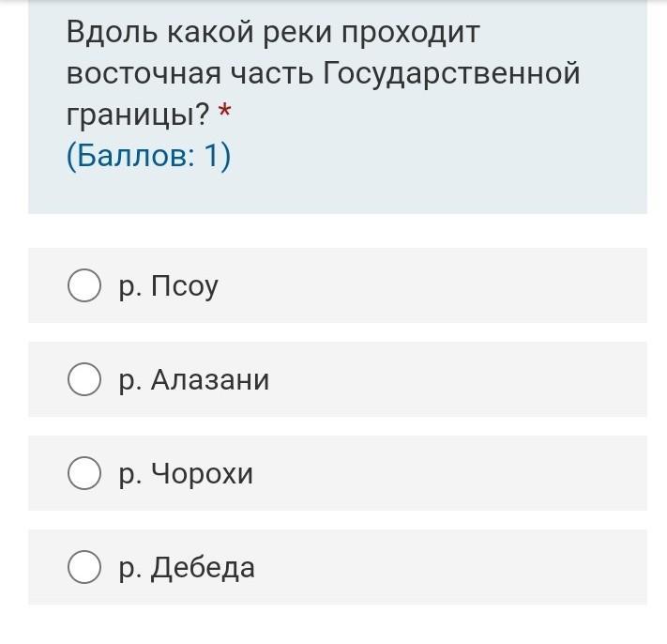Screen dimensions: 667x644
Task: Select the radio button for р. Псоу
Action: click(x=84, y=285)
